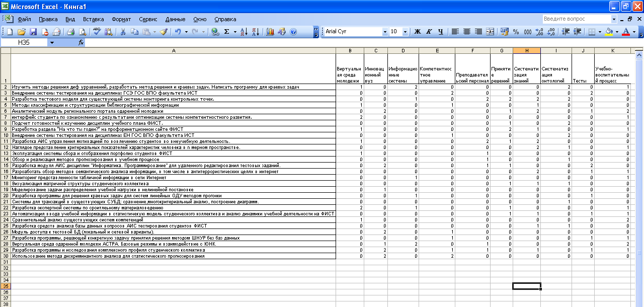Toggle underline formatting (Ч)

(x=440, y=31)
